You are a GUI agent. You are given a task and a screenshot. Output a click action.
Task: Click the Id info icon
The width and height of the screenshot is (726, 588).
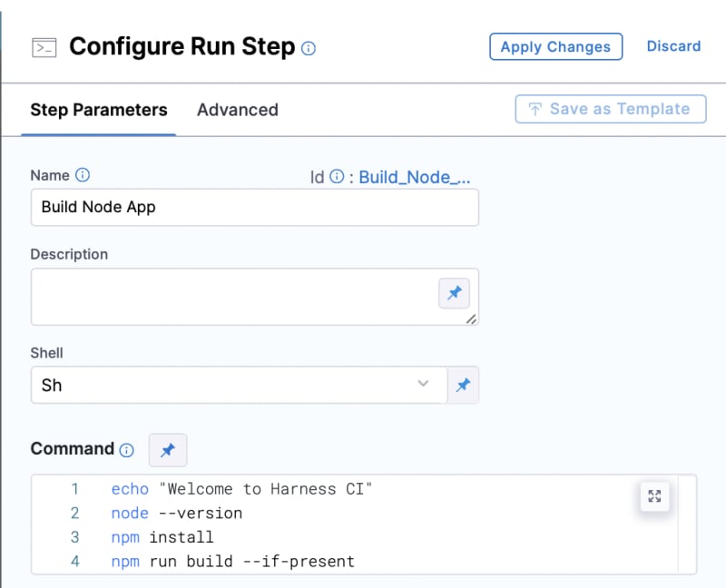pos(337,176)
